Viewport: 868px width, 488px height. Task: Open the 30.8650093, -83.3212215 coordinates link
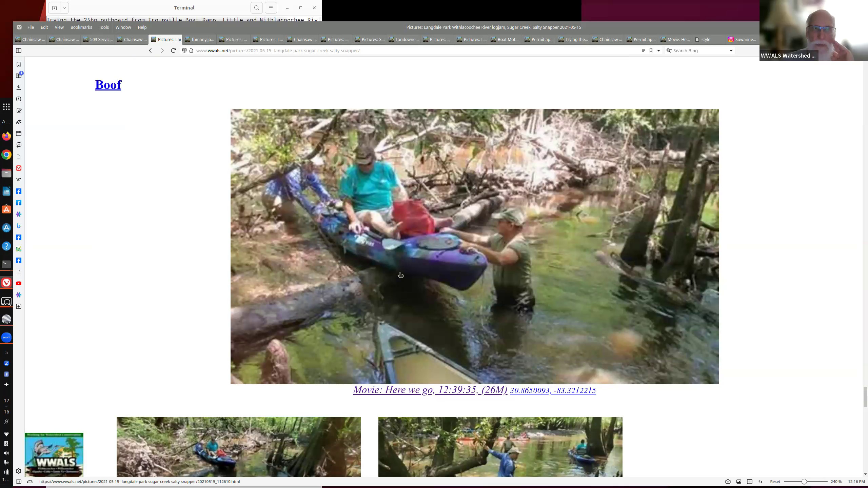[x=553, y=390]
